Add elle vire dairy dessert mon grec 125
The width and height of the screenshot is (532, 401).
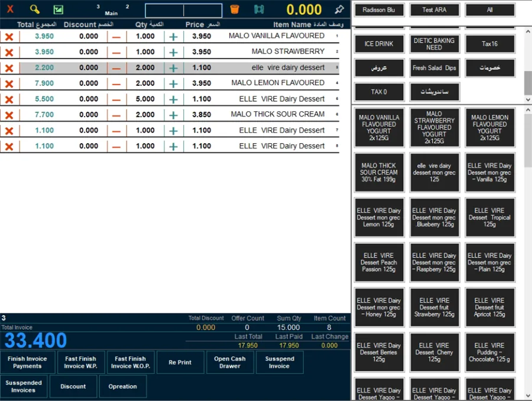tap(434, 173)
